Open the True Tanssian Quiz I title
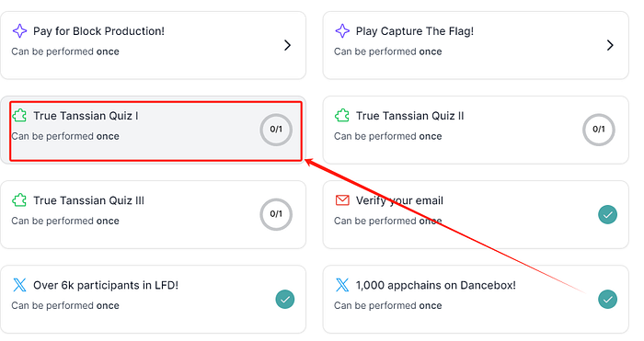The height and width of the screenshot is (341, 644). 86,116
